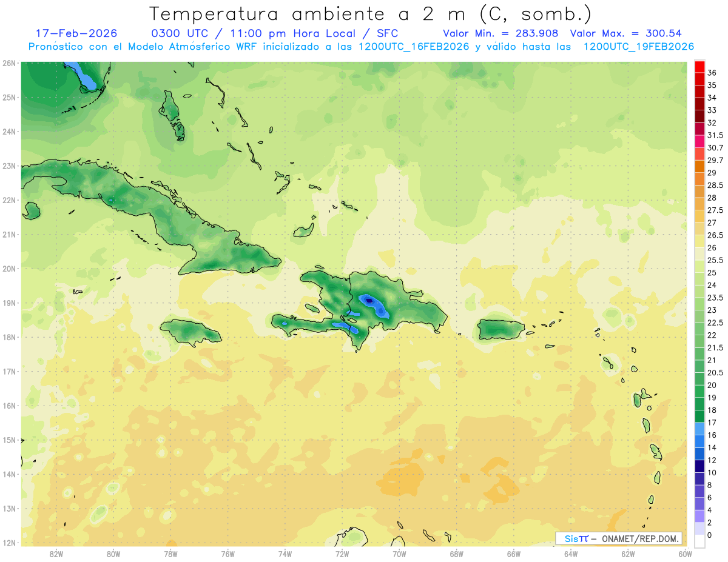Click the '26N' latitude label
The height and width of the screenshot is (562, 728).
[x=8, y=63]
